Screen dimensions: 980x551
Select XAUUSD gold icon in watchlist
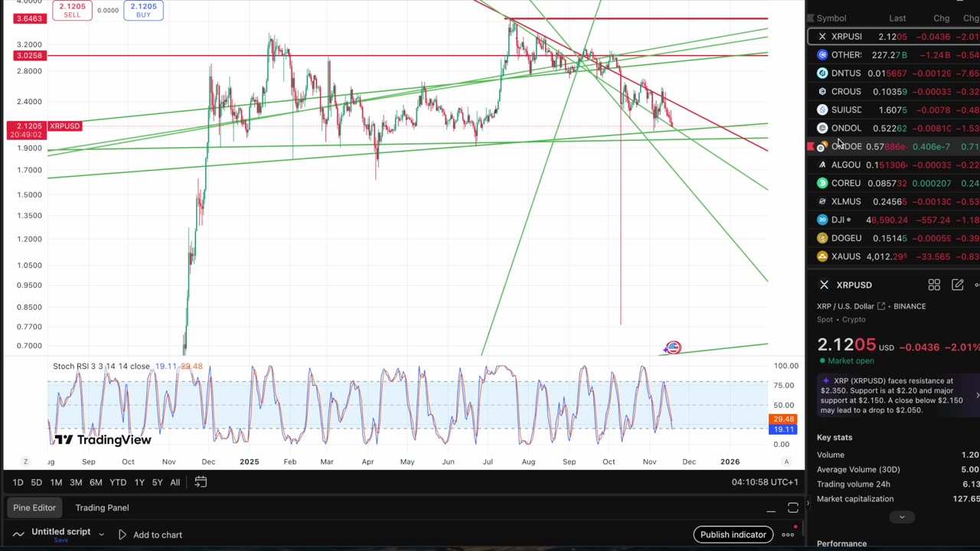822,257
